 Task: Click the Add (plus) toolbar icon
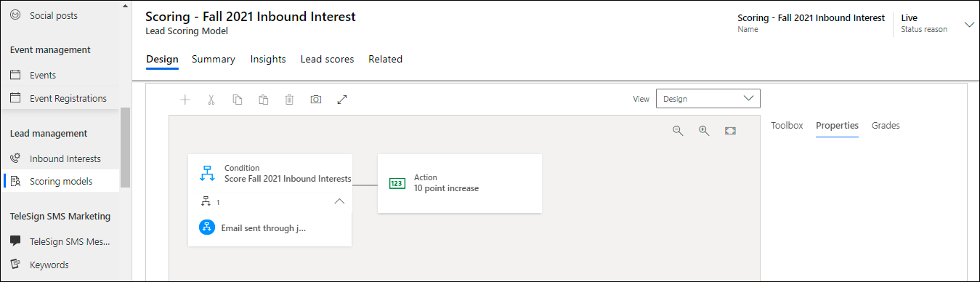click(x=185, y=100)
